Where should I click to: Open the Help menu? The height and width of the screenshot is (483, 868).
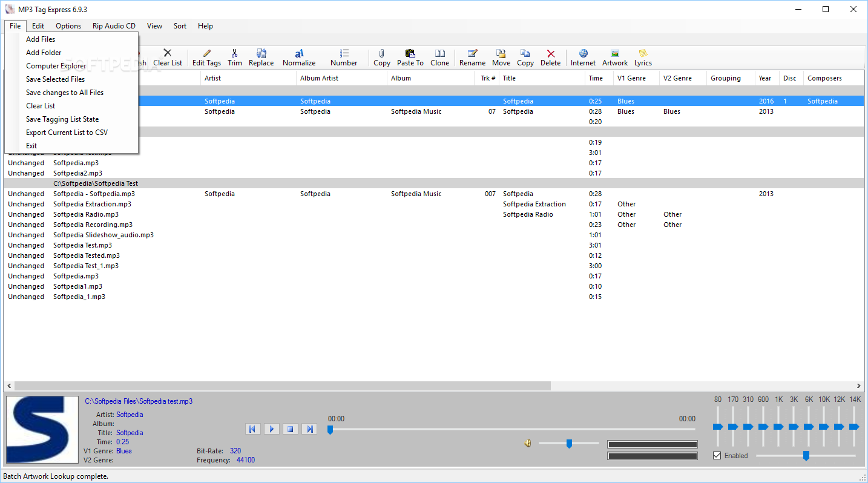pos(205,26)
